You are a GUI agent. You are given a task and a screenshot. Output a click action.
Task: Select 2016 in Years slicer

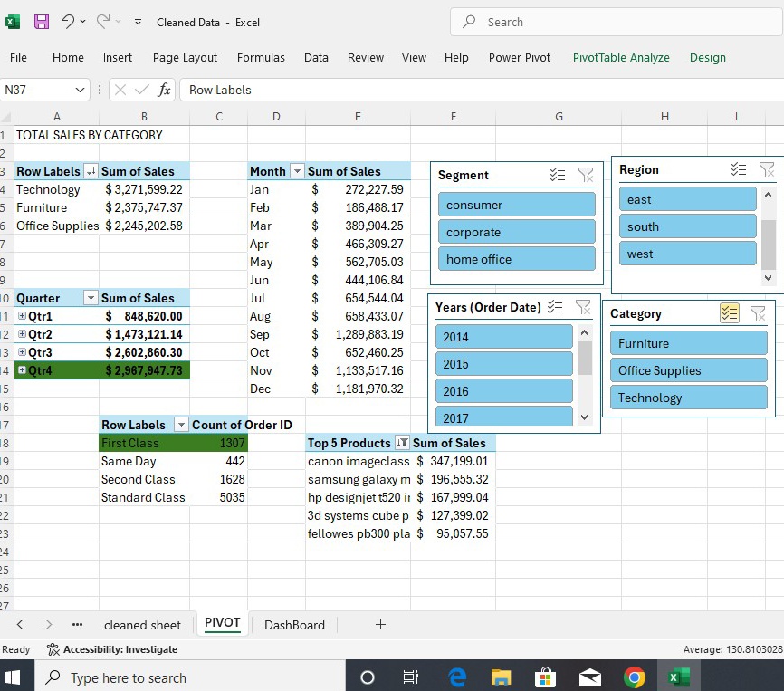click(x=504, y=391)
